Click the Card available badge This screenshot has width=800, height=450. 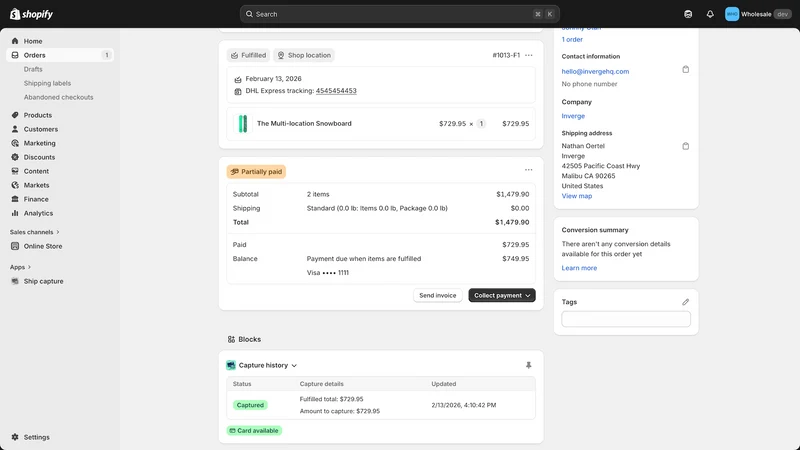[254, 431]
